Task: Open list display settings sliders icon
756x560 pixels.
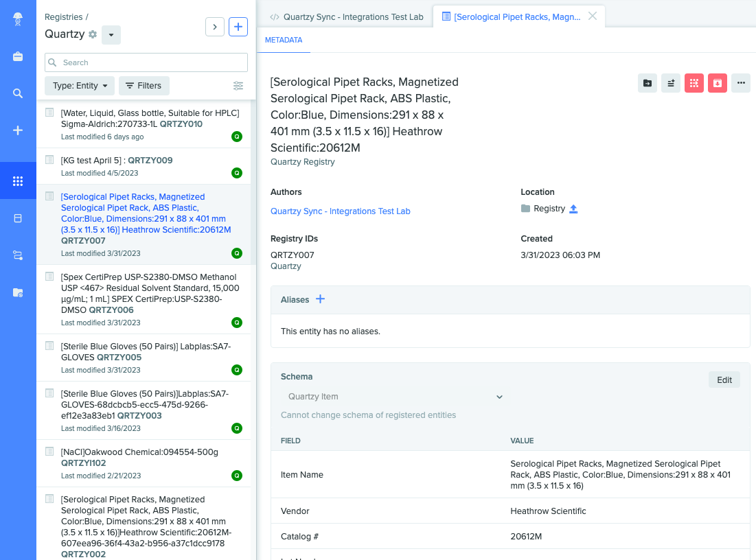Action: (x=238, y=86)
